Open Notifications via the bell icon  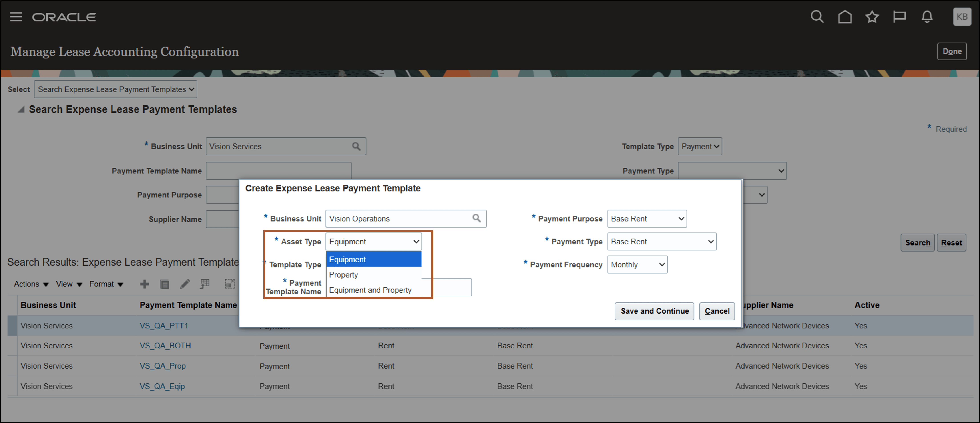coord(927,17)
